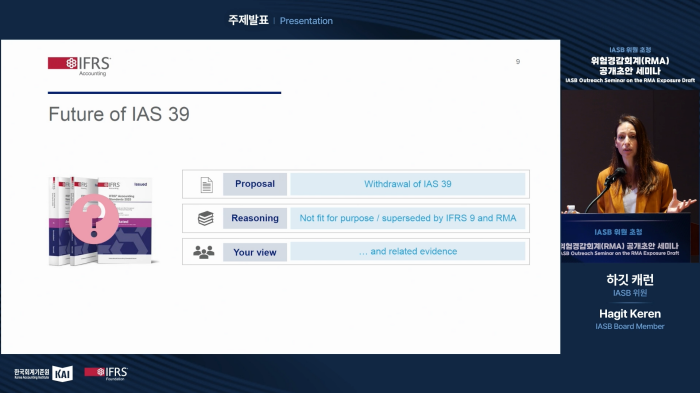700x393 pixels.
Task: Click the '… and related evidence' text
Action: [x=408, y=251]
